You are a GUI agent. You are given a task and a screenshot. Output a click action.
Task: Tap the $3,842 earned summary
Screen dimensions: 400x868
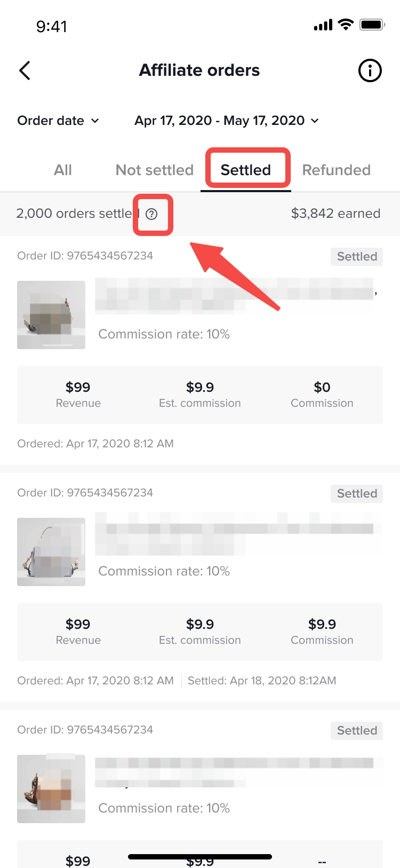point(335,214)
